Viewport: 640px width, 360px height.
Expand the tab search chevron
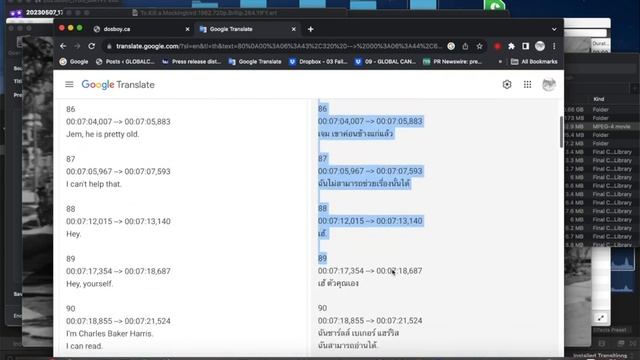point(554,29)
